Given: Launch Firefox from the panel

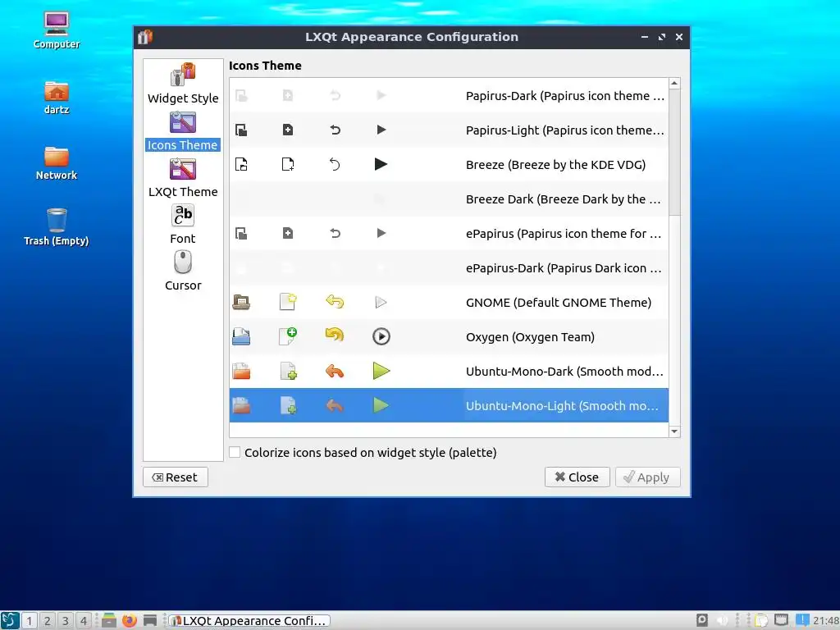Looking at the screenshot, I should pos(129,620).
